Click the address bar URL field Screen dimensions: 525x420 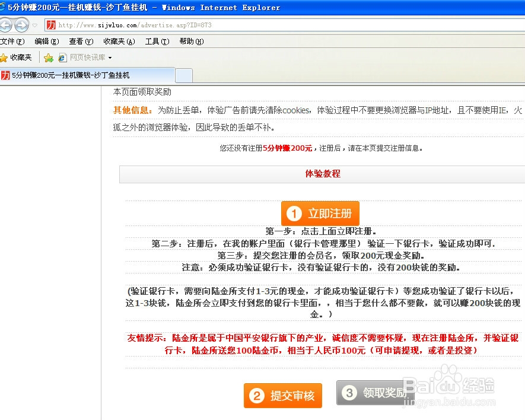(285, 25)
